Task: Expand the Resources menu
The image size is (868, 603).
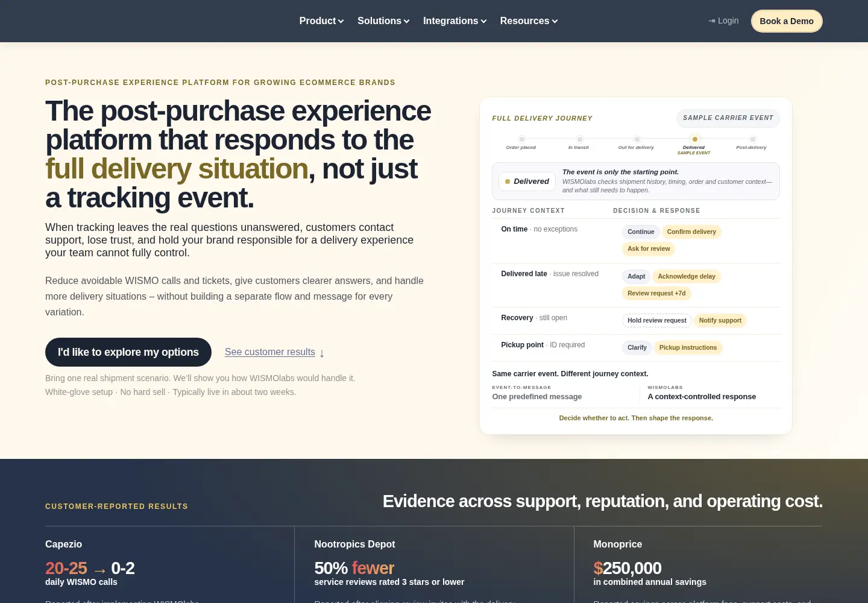Action: point(529,21)
